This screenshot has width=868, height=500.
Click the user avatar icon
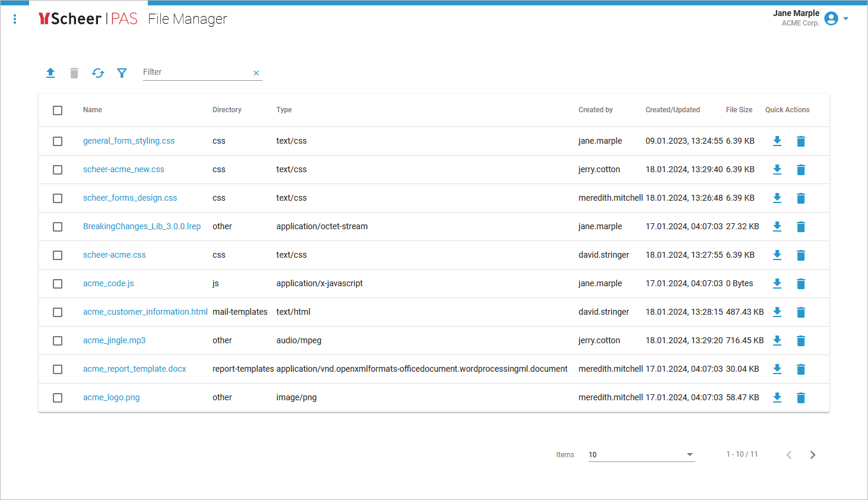pos(831,18)
